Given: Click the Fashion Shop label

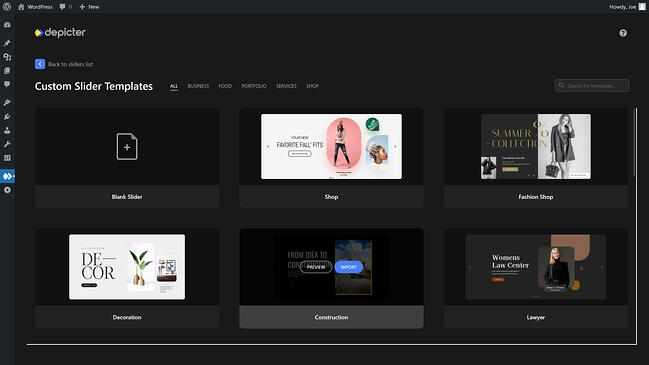Looking at the screenshot, I should (x=536, y=197).
